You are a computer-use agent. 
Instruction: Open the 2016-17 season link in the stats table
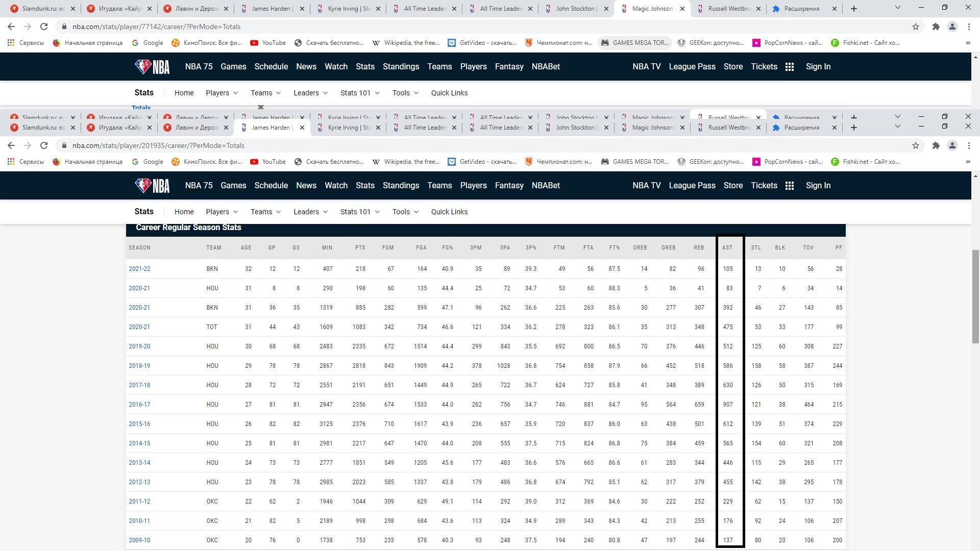pyautogui.click(x=139, y=405)
